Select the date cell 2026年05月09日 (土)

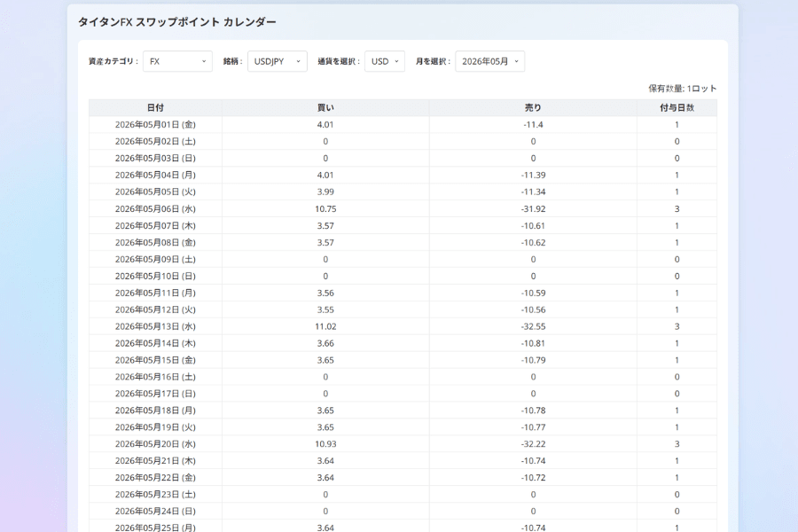click(155, 259)
